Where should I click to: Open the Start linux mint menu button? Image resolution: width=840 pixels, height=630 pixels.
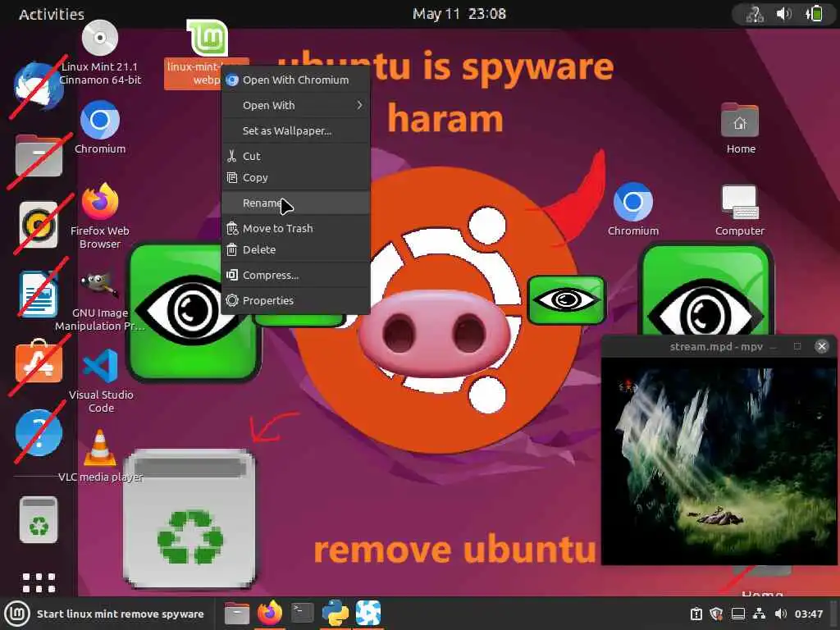(106, 614)
